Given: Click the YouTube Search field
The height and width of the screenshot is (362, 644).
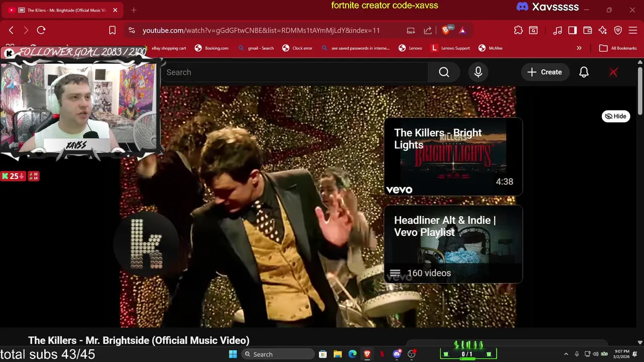Looking at the screenshot, I should pos(294,72).
